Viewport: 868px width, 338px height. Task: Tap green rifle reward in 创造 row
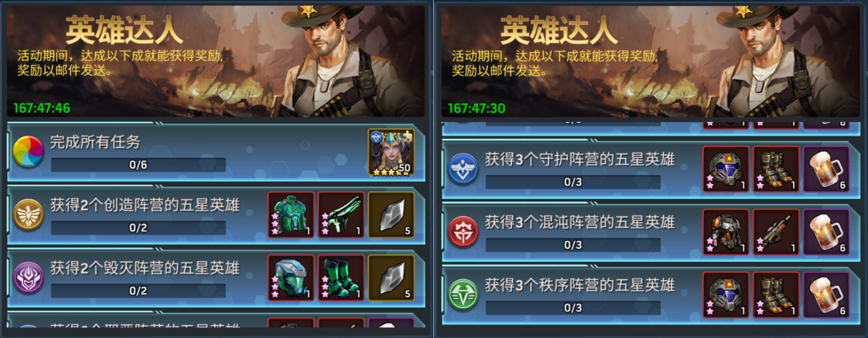341,214
